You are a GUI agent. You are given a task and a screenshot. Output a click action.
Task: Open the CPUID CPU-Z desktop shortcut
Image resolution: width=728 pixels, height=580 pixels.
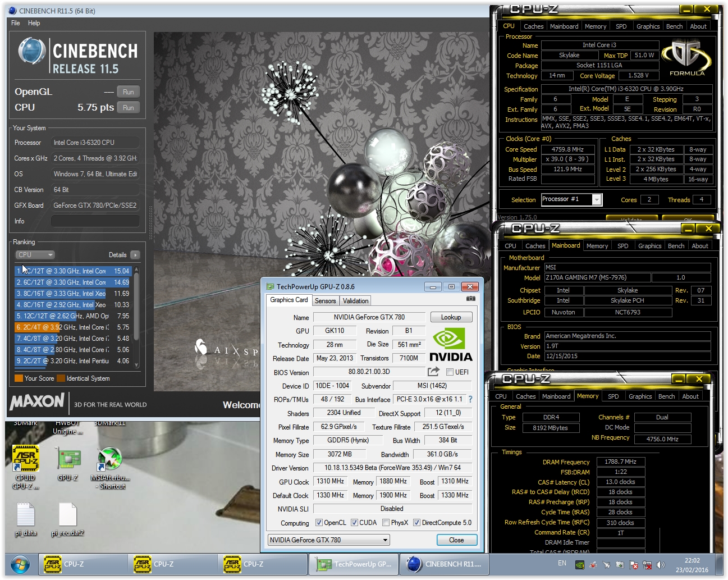pos(26,467)
